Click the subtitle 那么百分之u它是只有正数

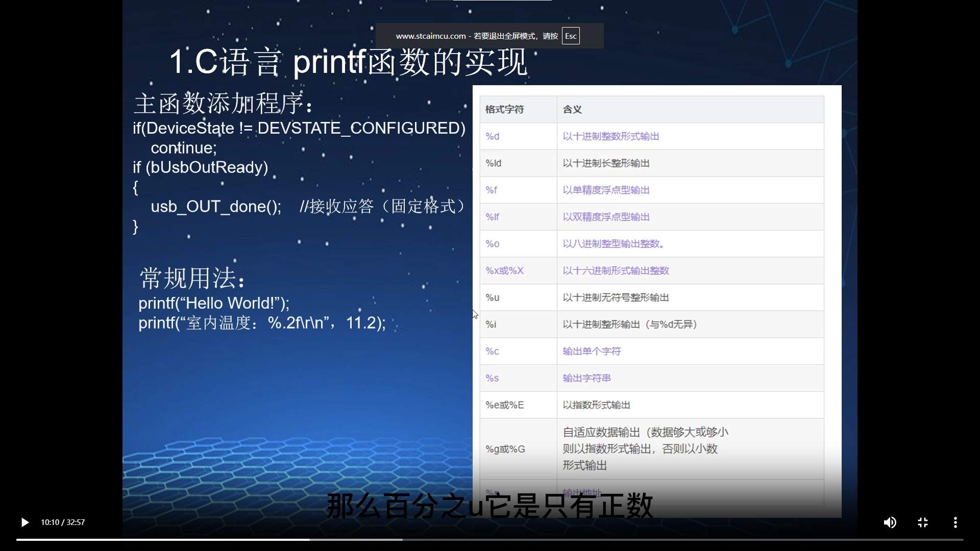tap(489, 506)
